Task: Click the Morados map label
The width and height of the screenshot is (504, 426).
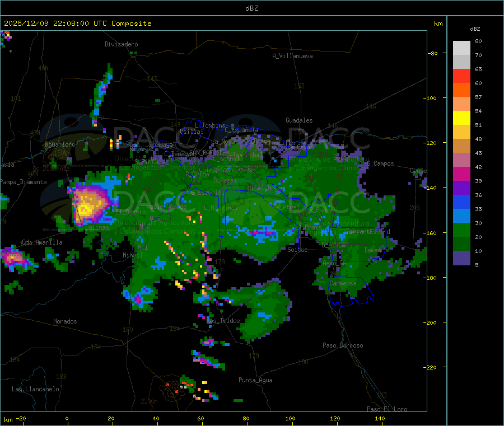Action: click(x=65, y=321)
